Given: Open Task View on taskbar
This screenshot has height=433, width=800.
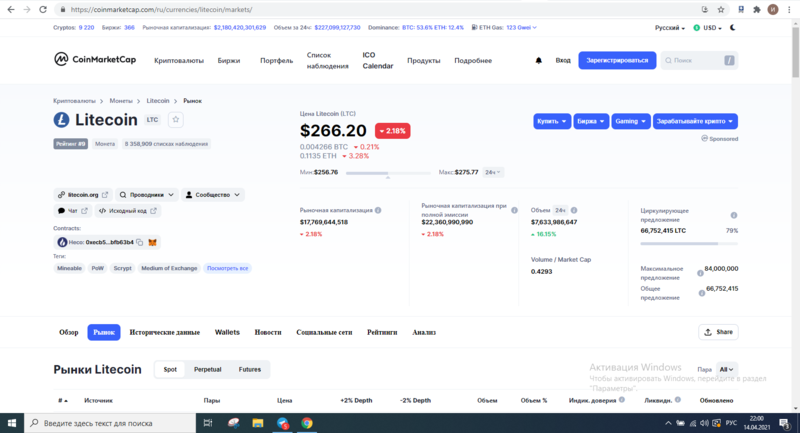Looking at the screenshot, I should point(208,423).
